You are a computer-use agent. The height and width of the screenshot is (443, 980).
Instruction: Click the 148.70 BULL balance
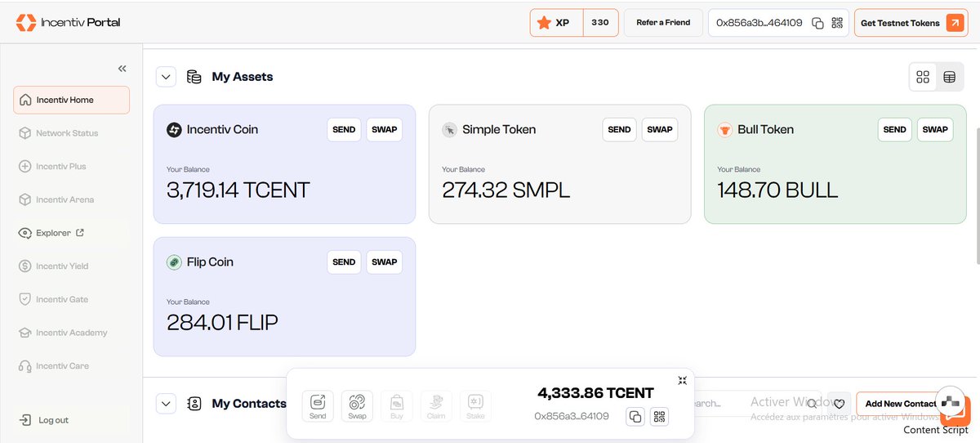777,190
